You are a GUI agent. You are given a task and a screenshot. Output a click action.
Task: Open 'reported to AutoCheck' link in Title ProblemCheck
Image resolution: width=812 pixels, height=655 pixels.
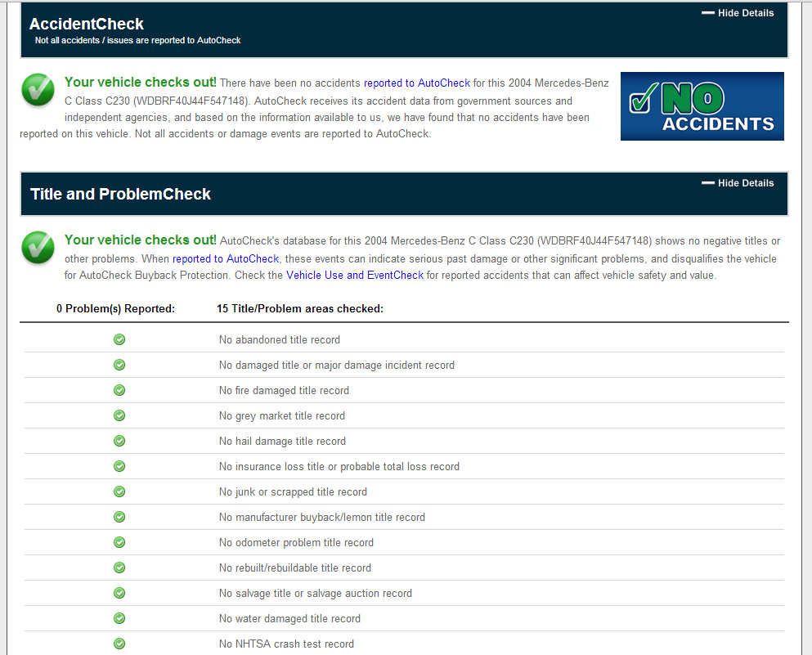(226, 259)
